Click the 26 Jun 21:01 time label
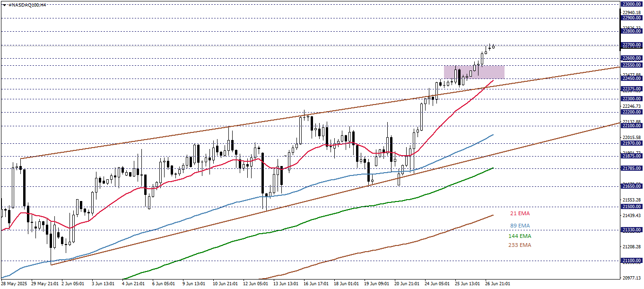Image resolution: width=644 pixels, height=289 pixels. click(x=497, y=284)
